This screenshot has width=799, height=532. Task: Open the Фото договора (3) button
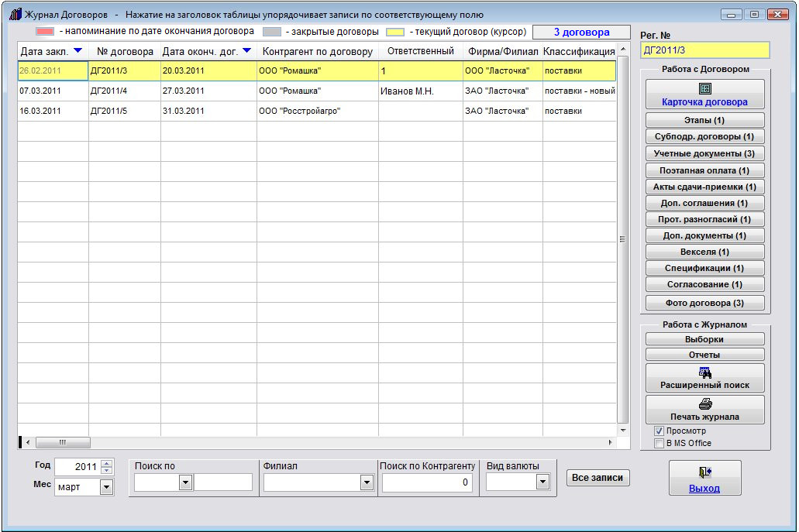click(x=704, y=303)
